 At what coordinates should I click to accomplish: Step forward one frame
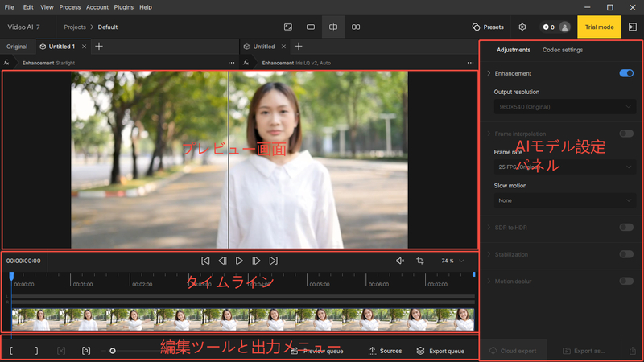point(256,261)
